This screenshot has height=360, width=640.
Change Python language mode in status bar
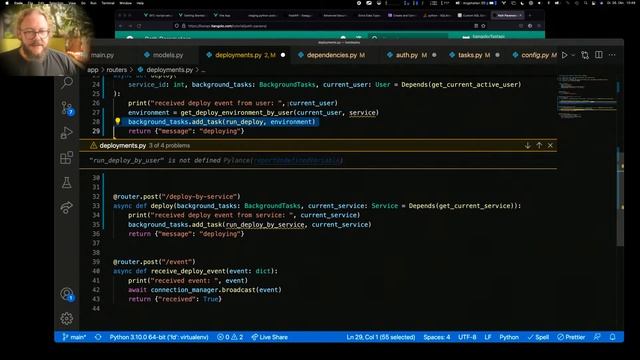tap(509, 337)
